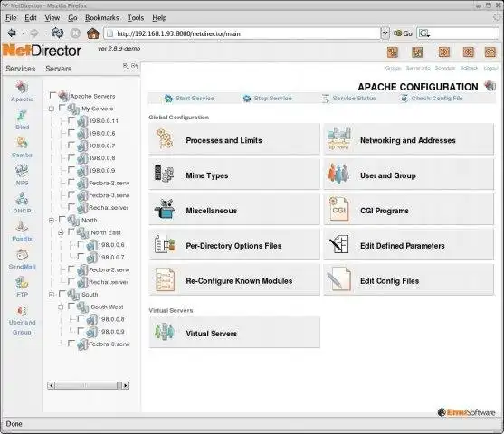The image size is (504, 434).
Task: Open the Postfix service in the sidebar
Action: pos(22,231)
